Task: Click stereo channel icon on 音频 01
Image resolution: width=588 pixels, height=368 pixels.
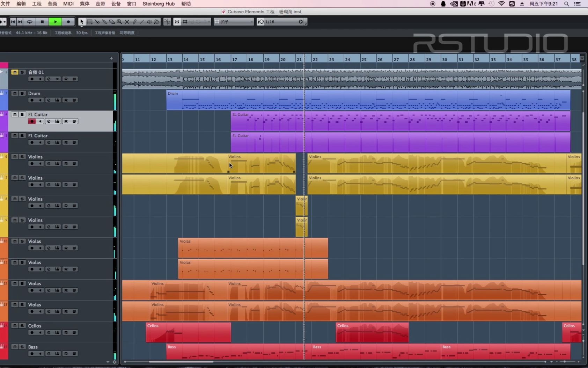Action: coord(57,79)
